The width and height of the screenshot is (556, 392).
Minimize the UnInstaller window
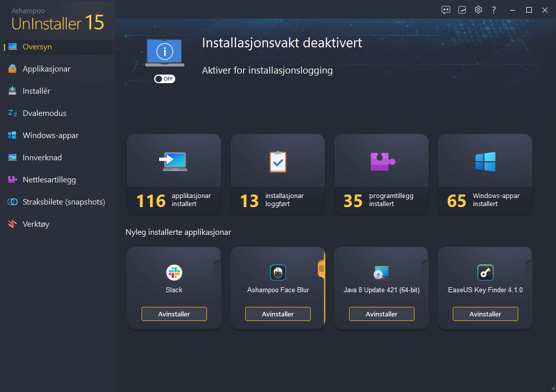[x=512, y=10]
